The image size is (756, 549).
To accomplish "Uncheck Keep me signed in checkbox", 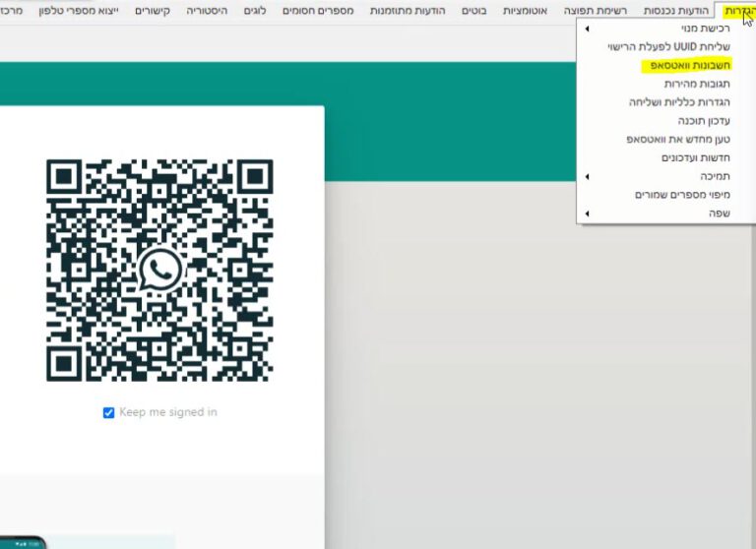I will [108, 412].
